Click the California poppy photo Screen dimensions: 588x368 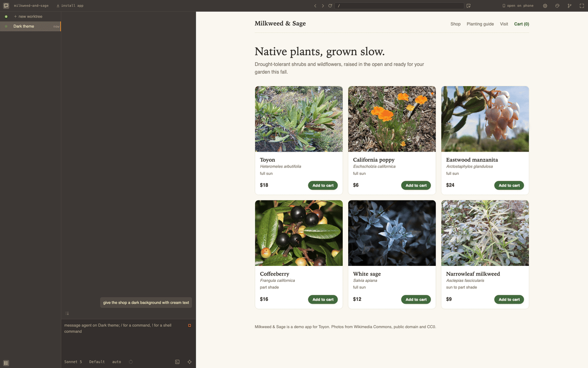(392, 119)
